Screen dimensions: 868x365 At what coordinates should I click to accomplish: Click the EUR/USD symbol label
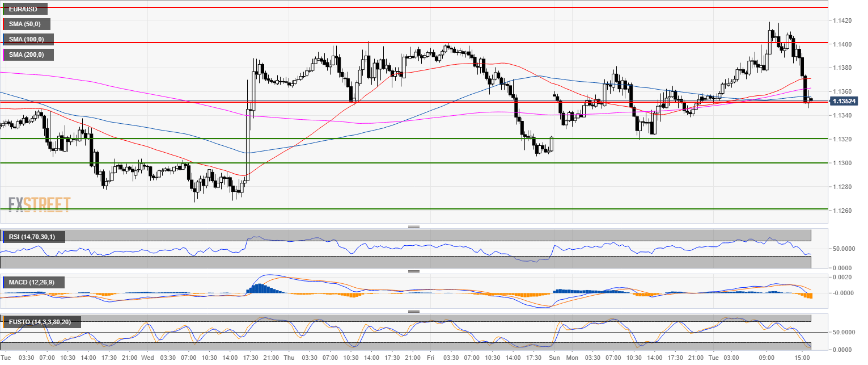coord(24,9)
